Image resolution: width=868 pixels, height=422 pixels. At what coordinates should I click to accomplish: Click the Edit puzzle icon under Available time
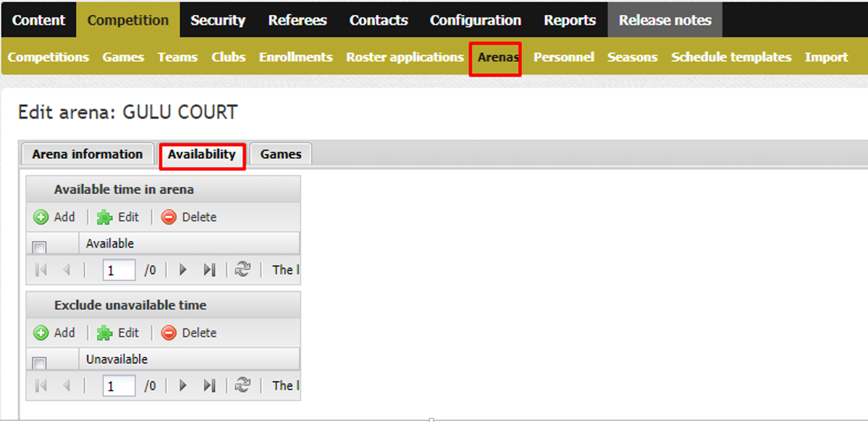[x=105, y=217]
